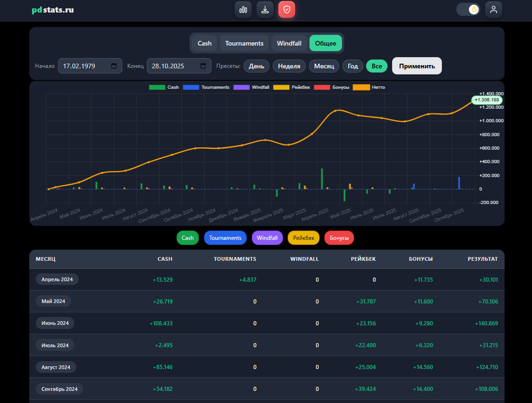Select the Месяц preset

point(324,66)
